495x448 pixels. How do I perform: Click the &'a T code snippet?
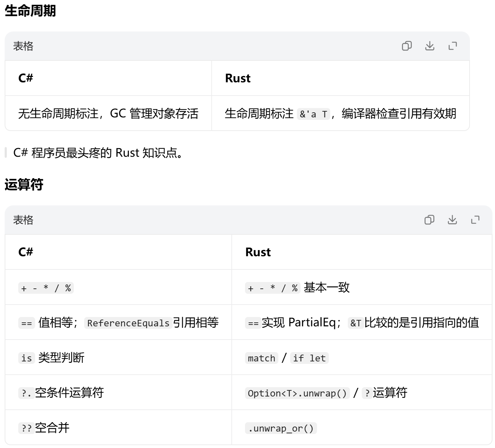click(313, 114)
